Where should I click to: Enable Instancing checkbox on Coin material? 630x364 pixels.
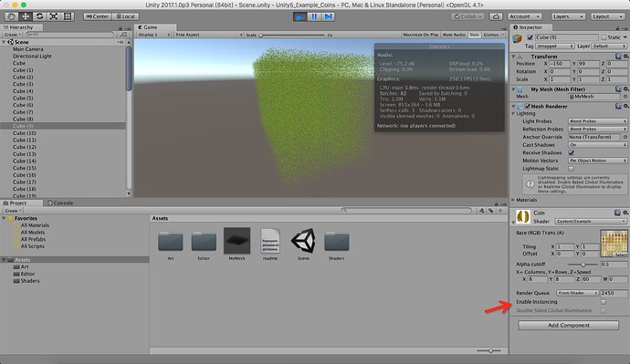coord(604,302)
